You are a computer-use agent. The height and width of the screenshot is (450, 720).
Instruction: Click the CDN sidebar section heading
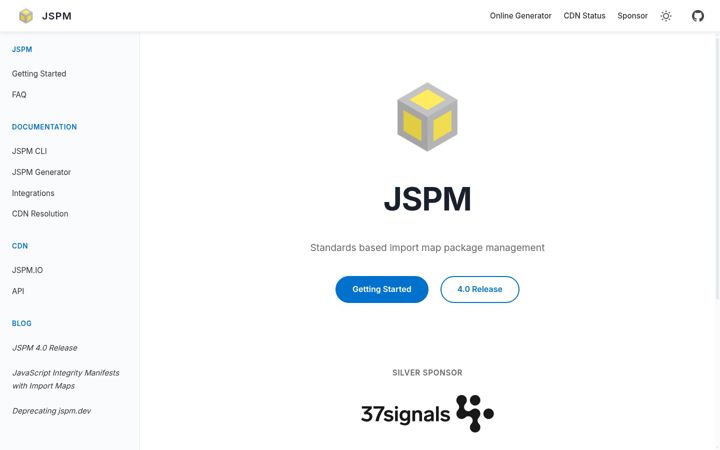coord(20,246)
